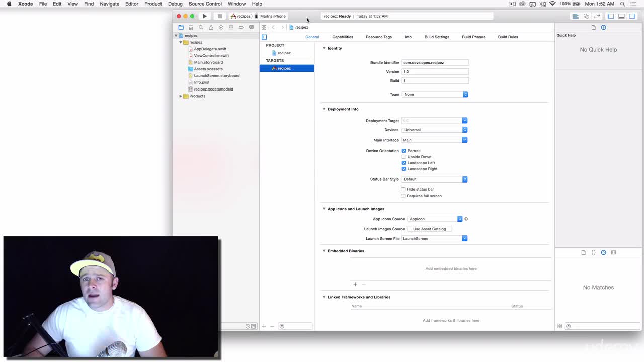Collapse the recipez group folder
644x362 pixels.
click(181, 42)
